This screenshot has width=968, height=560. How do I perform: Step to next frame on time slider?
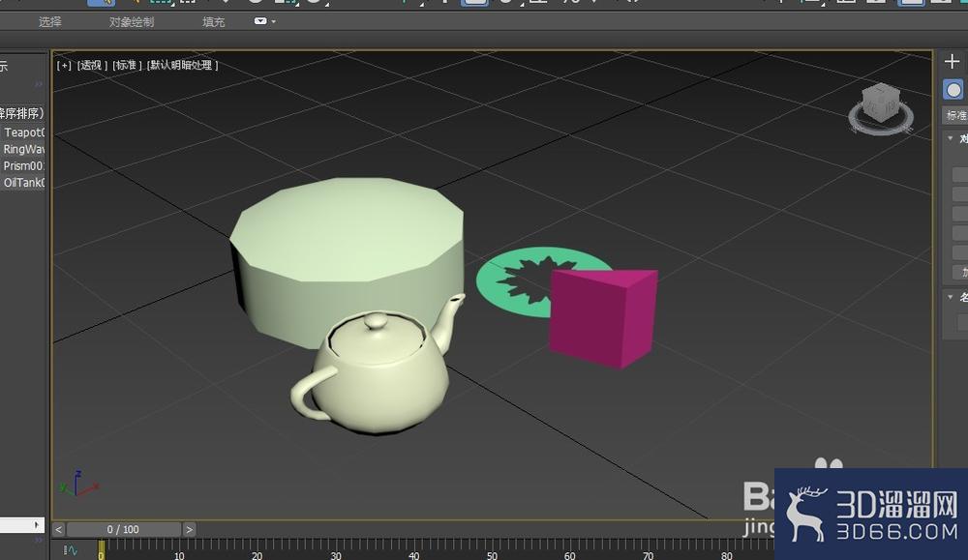pyautogui.click(x=189, y=529)
